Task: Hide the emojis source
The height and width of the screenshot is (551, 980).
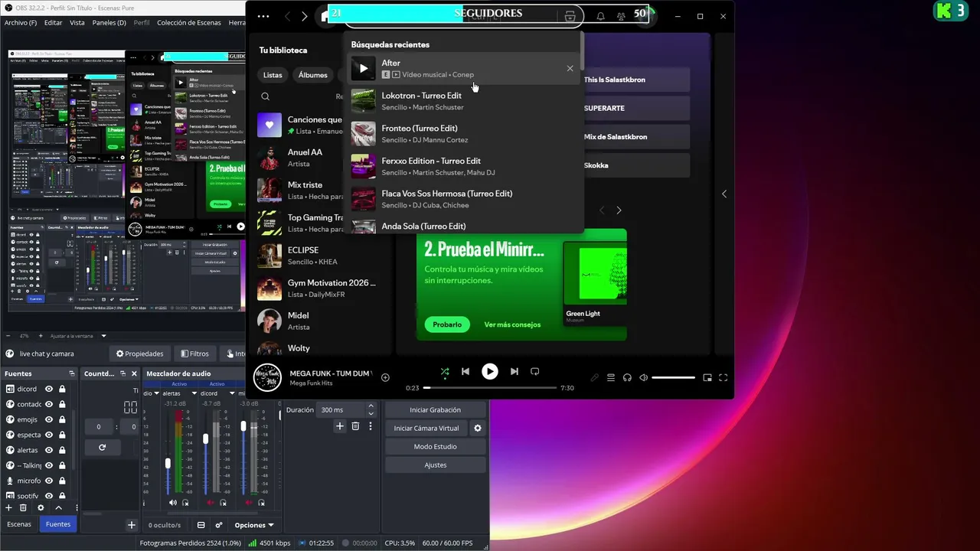Action: pos(49,419)
